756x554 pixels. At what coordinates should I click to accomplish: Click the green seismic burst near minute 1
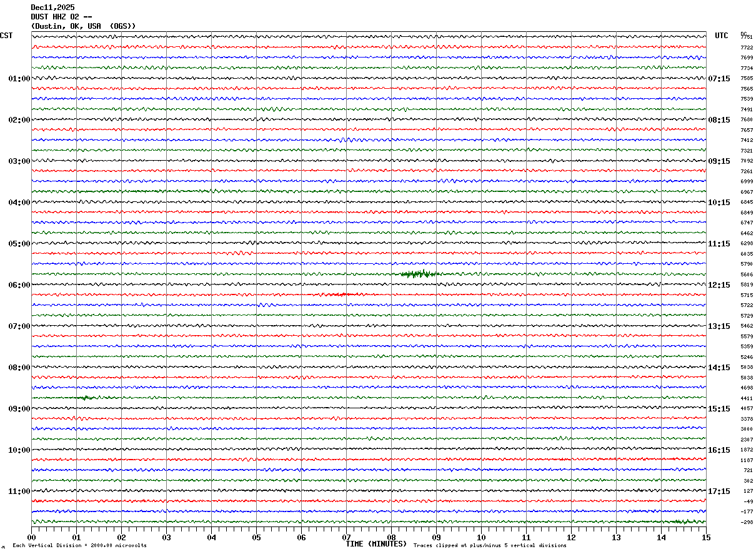[x=86, y=397]
